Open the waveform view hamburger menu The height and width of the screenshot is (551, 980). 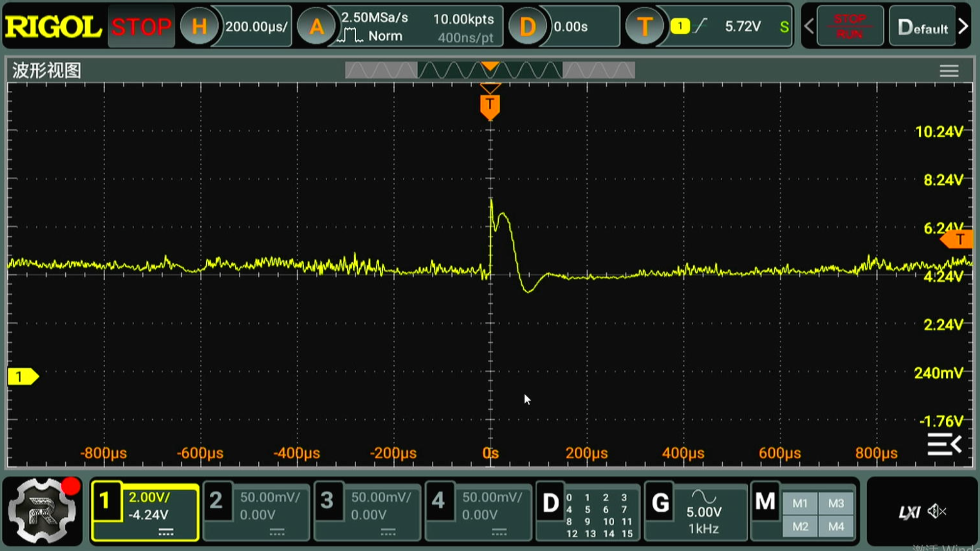click(949, 71)
